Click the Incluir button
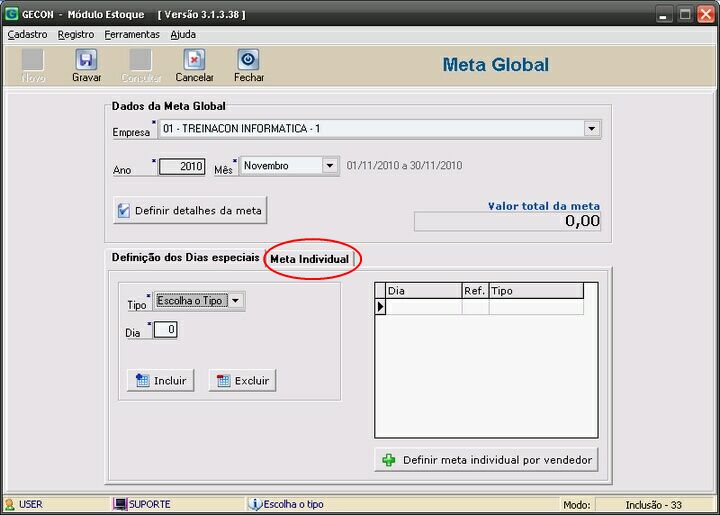Viewport: 720px width, 515px height. (x=161, y=381)
